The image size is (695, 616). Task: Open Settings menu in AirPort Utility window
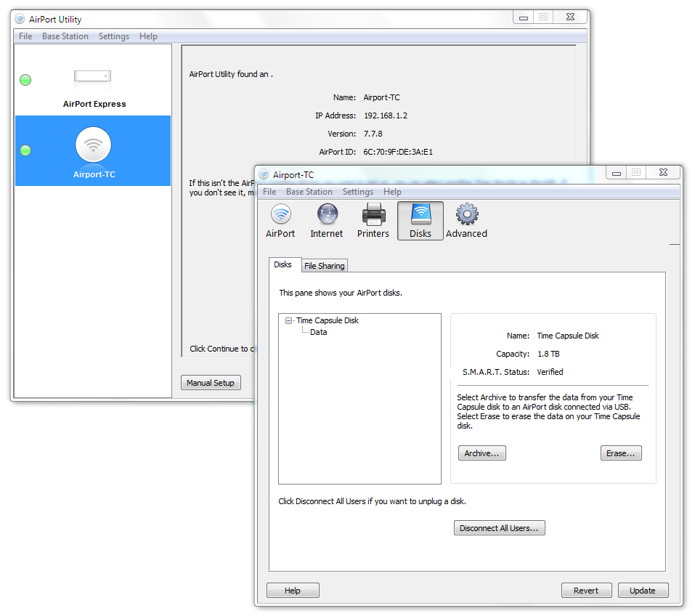[114, 36]
